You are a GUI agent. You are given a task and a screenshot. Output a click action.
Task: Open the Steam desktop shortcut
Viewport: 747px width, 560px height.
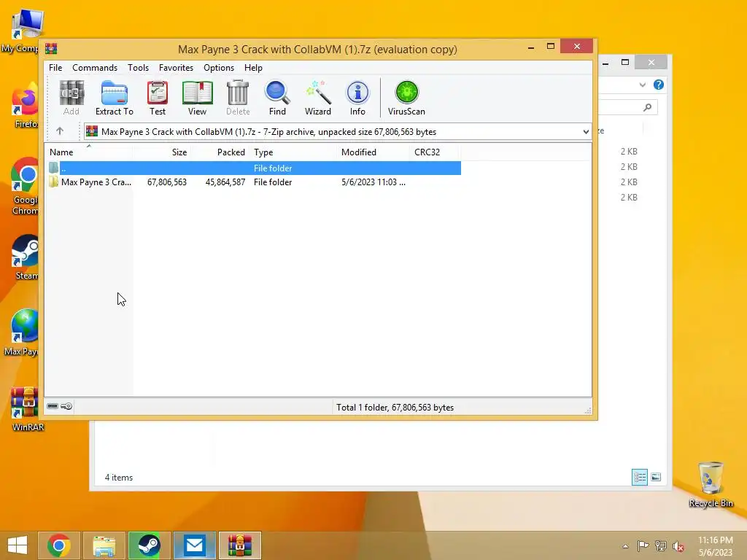coord(26,257)
